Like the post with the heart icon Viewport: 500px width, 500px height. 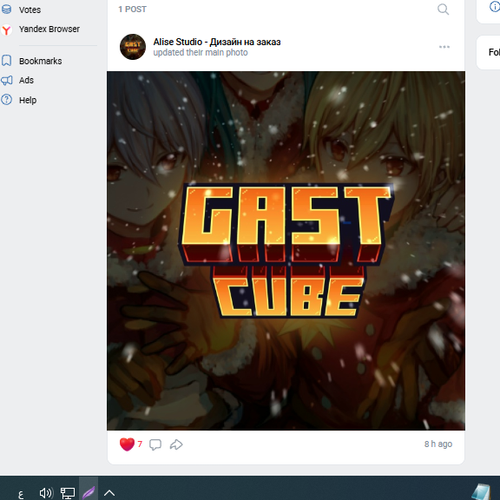[127, 444]
